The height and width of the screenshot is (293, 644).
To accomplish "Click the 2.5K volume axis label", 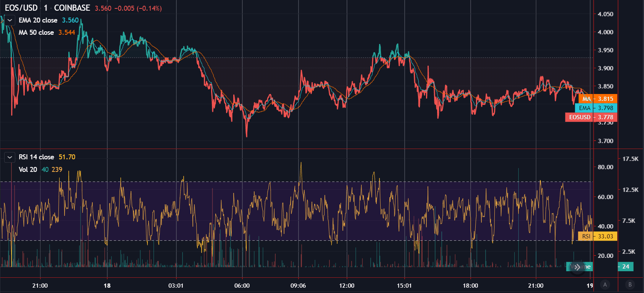I will pyautogui.click(x=629, y=251).
